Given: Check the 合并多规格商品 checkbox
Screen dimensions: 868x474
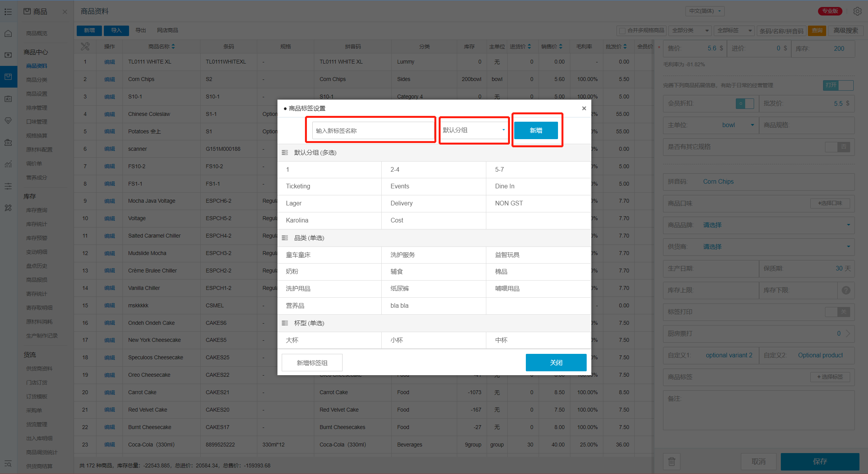Looking at the screenshot, I should [x=622, y=31].
